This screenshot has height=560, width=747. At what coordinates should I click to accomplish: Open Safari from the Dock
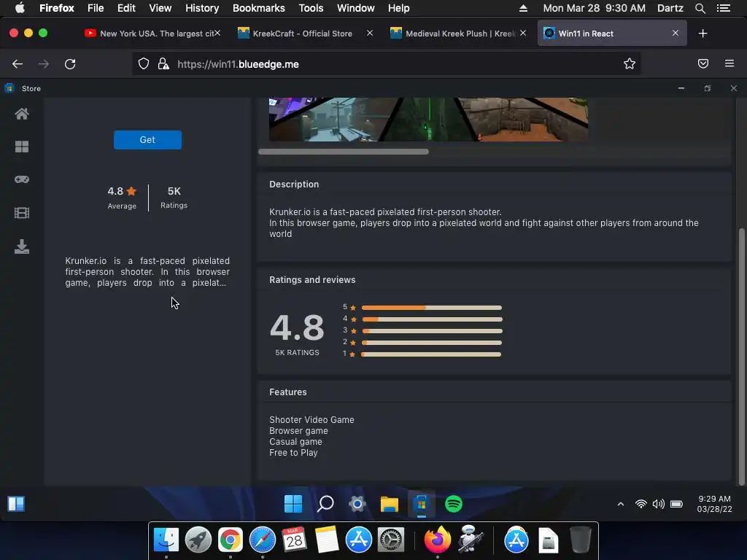(263, 540)
